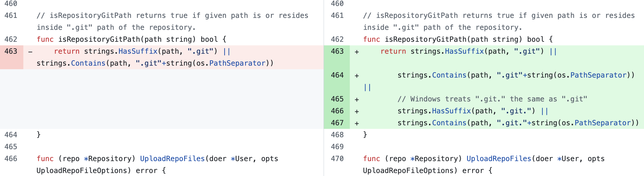The width and height of the screenshot is (644, 176).
Task: Click left line number 462
Action: point(11,39)
